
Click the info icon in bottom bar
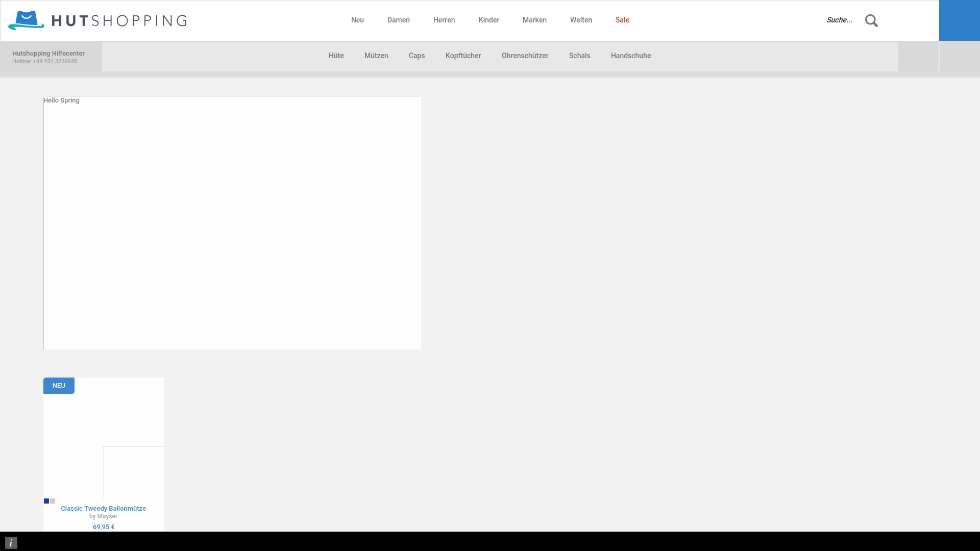(x=11, y=543)
